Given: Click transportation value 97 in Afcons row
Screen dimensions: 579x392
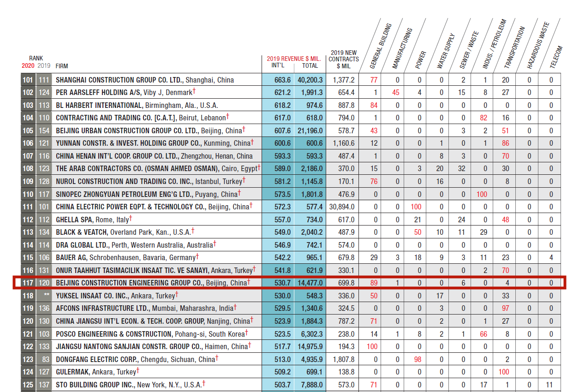Looking at the screenshot, I should pos(506,308).
